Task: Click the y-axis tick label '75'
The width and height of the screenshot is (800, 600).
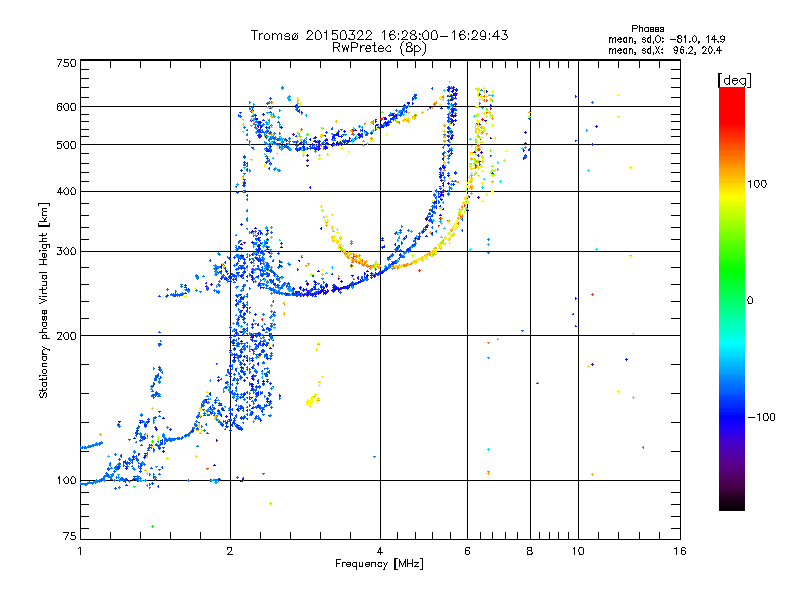Action: (x=70, y=536)
